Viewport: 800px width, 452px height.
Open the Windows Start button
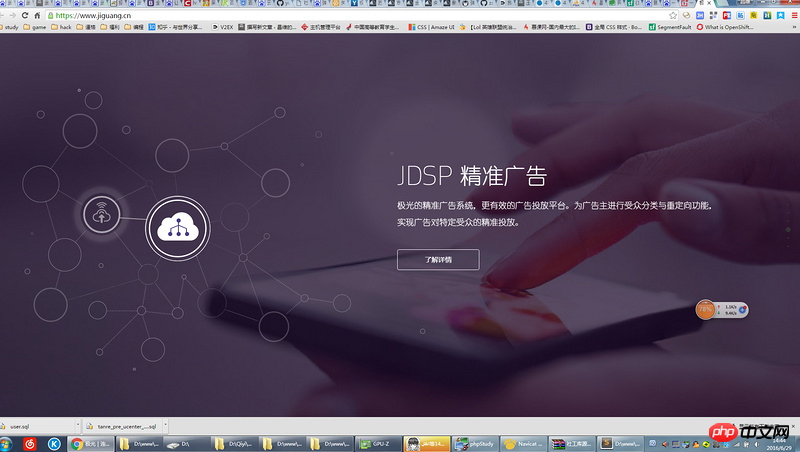[x=6, y=444]
